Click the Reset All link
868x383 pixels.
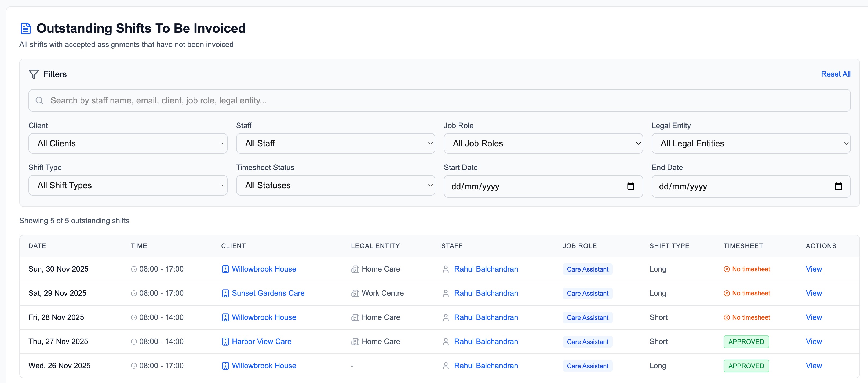click(x=835, y=74)
